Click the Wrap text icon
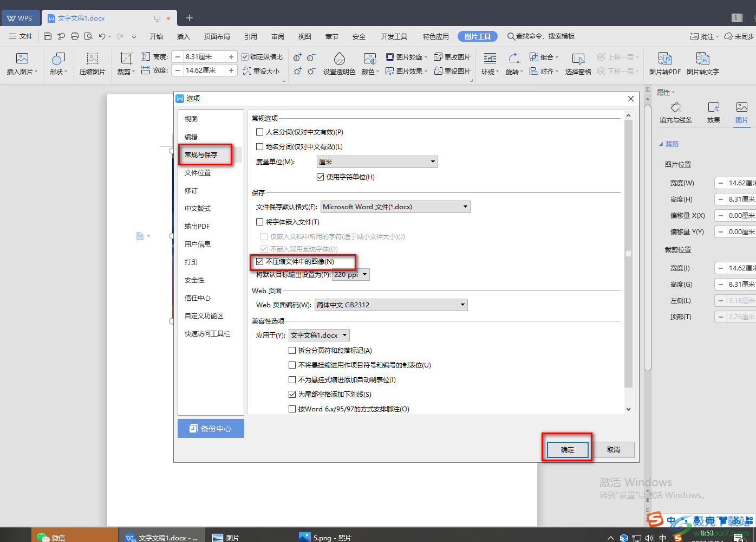This screenshot has height=542, width=756. [x=490, y=59]
